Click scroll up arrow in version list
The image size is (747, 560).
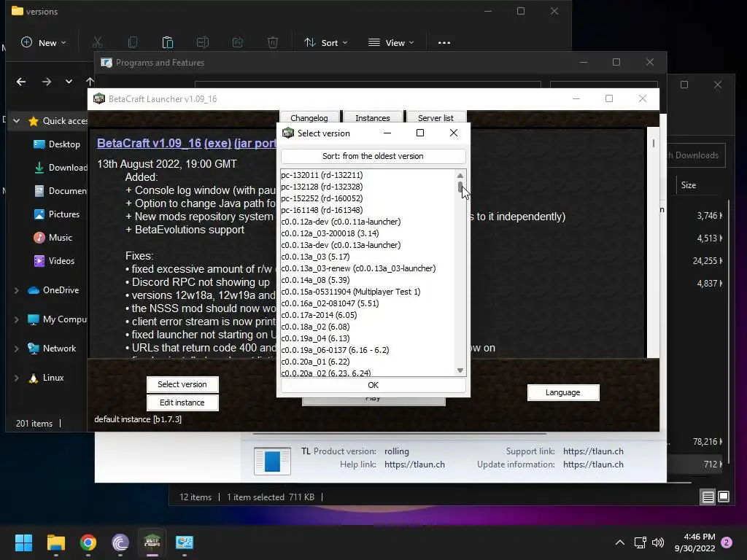tap(460, 175)
